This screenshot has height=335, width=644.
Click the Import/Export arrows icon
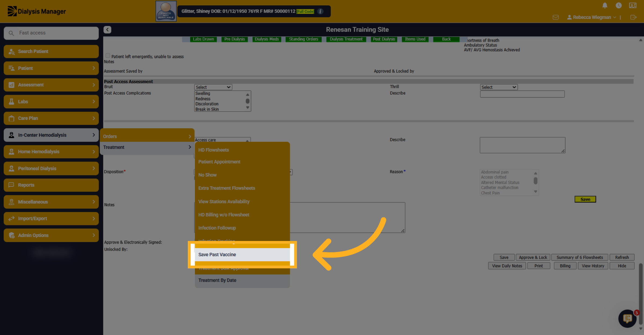click(11, 219)
